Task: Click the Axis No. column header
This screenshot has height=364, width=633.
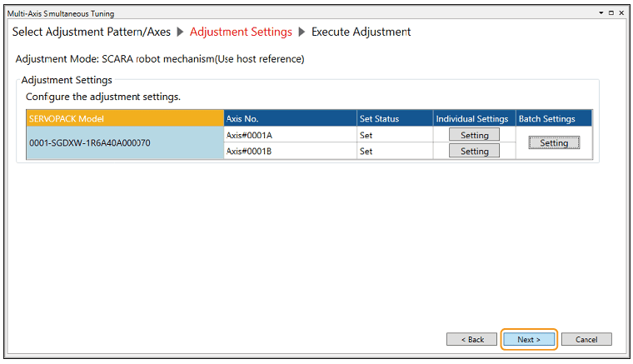Action: 290,118
